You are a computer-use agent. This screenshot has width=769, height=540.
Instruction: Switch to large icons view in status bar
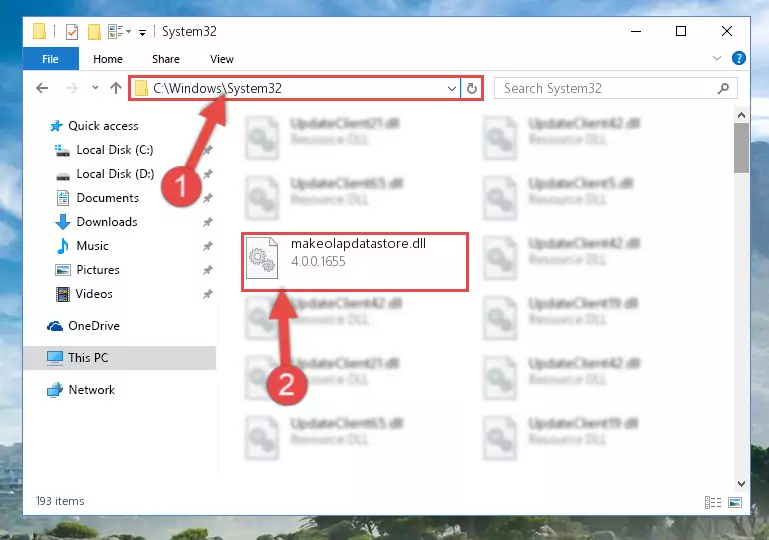click(735, 502)
